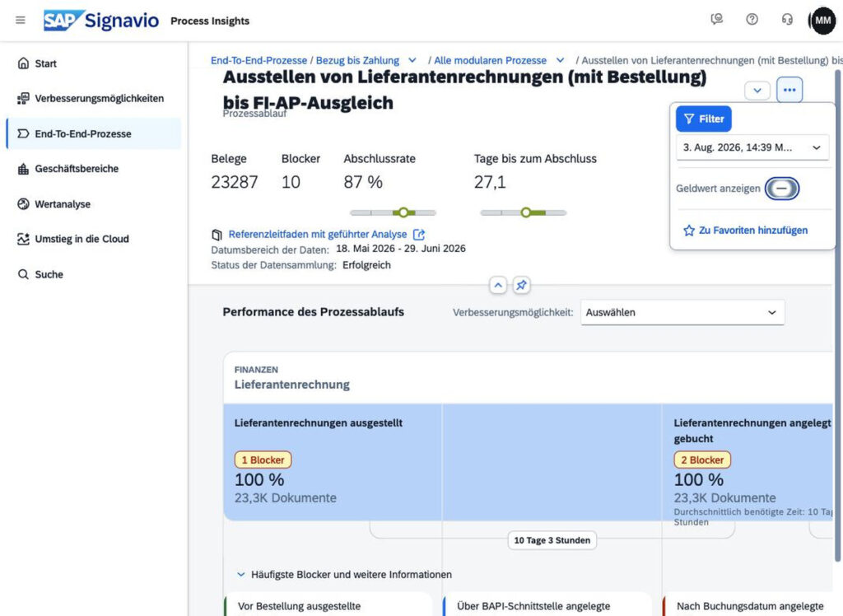Click Alle modularen Prozesse breadcrumb link
Image resolution: width=843 pixels, height=616 pixels.
[x=490, y=60]
